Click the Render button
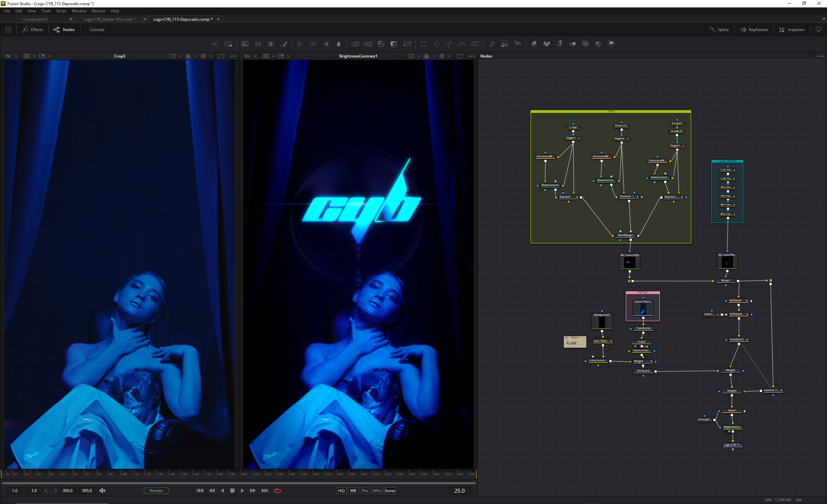The image size is (827, 504). [156, 490]
